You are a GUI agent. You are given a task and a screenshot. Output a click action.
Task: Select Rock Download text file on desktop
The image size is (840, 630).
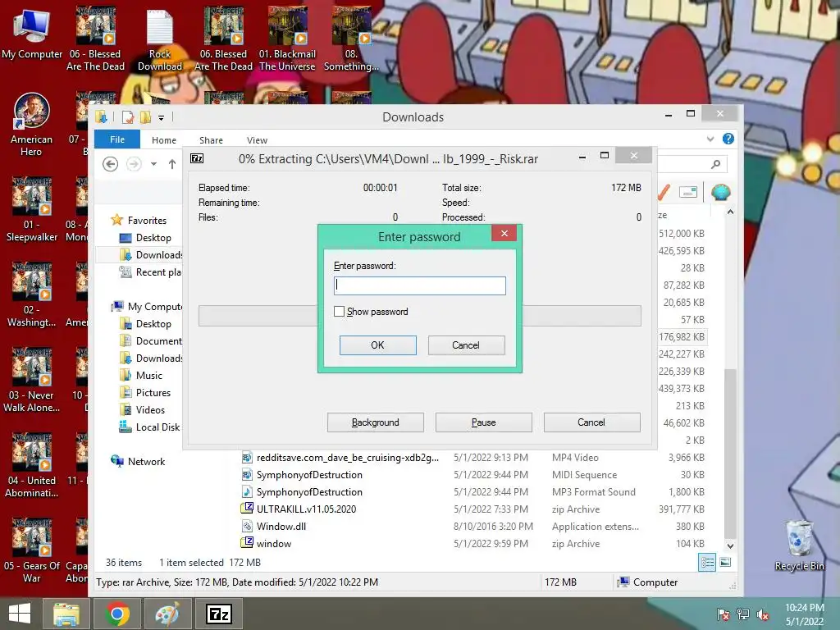(160, 40)
